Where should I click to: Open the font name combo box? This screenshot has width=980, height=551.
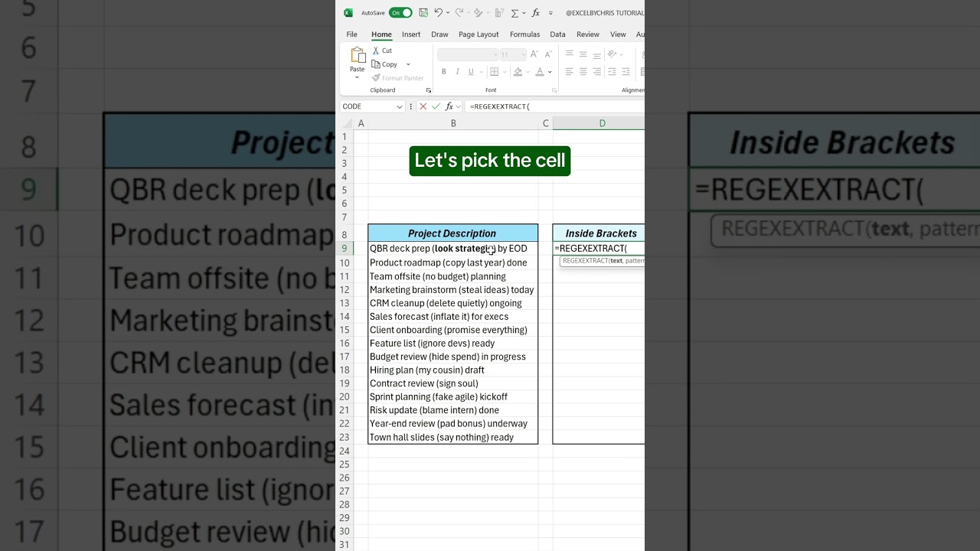tap(466, 54)
